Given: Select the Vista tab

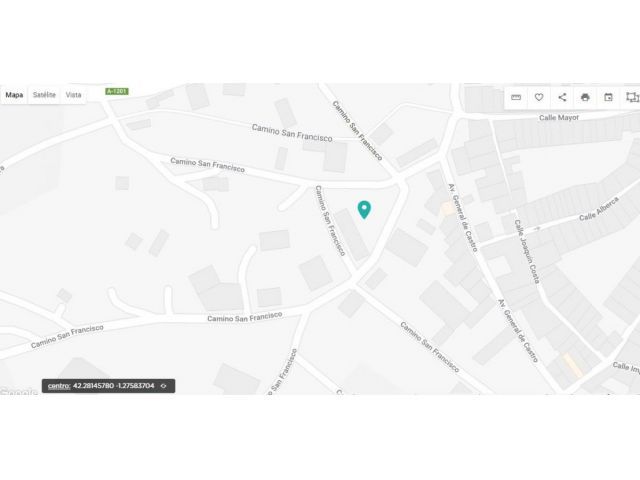Looking at the screenshot, I should coord(73,95).
